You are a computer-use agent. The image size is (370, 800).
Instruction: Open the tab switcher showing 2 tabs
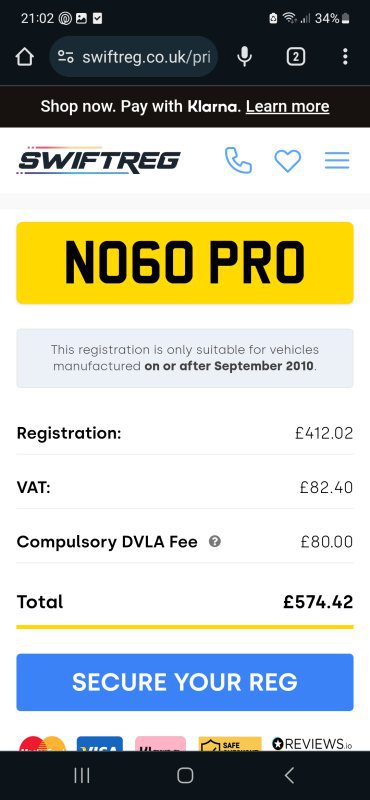click(x=295, y=57)
